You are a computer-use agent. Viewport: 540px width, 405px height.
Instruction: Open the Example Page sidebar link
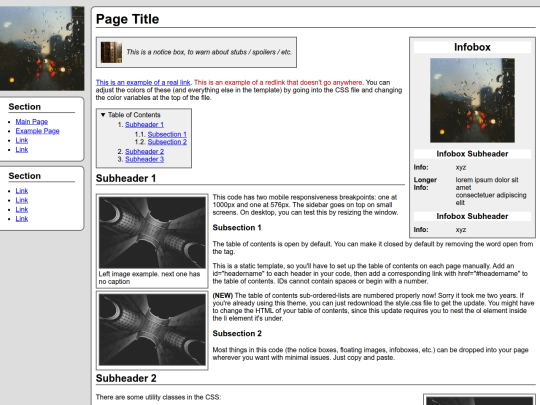coord(38,131)
